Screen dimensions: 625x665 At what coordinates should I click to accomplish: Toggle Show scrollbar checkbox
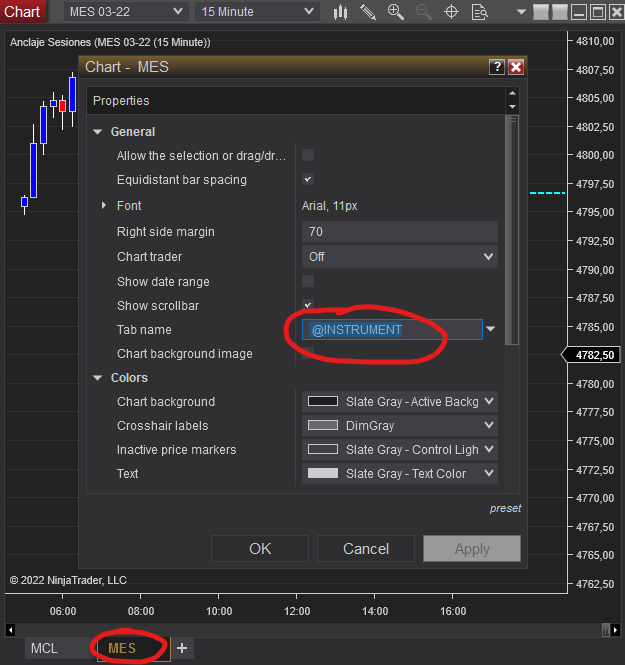[x=308, y=305]
